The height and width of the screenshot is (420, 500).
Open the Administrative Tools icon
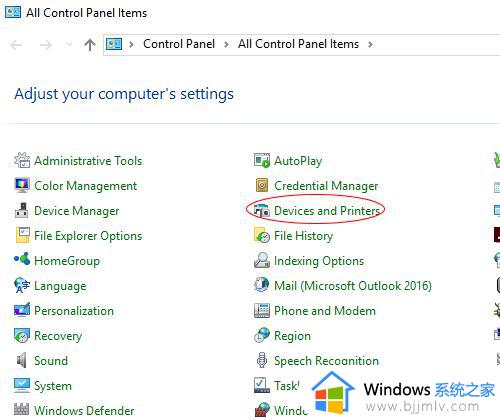(x=22, y=160)
